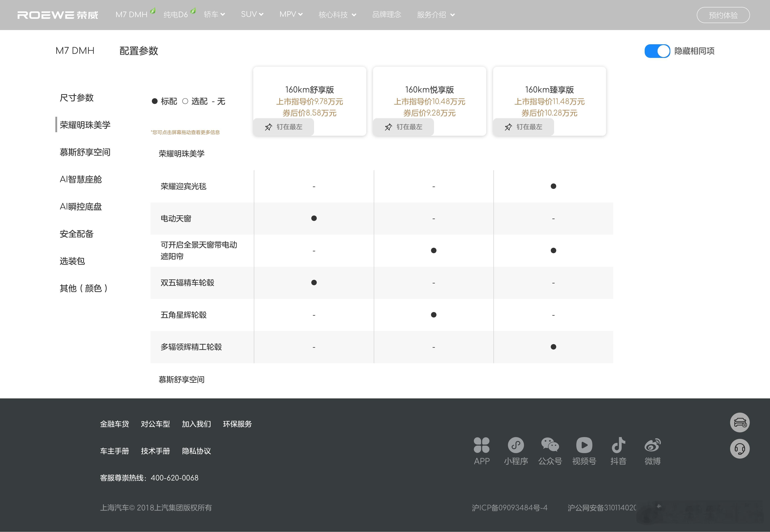This screenshot has height=532, width=770.
Task: Open the 隐私协议 privacy link
Action: (196, 451)
